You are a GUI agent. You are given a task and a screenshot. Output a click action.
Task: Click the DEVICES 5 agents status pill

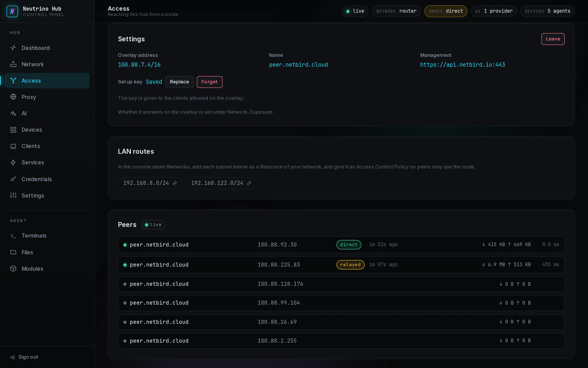547,11
